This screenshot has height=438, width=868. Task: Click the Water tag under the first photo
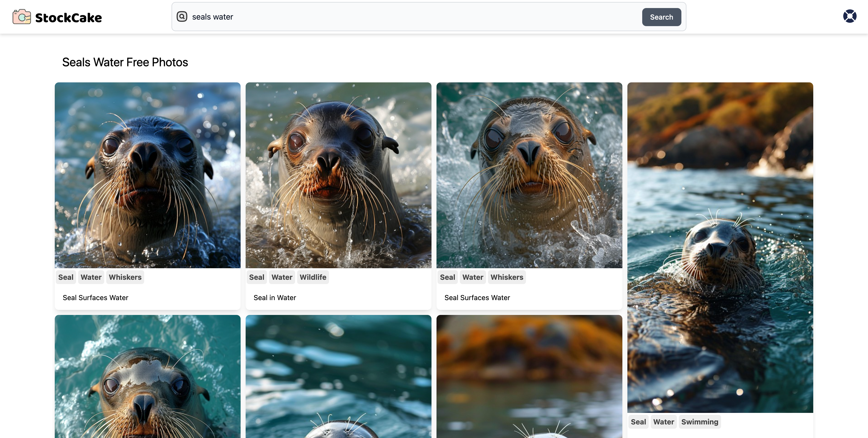(91, 277)
